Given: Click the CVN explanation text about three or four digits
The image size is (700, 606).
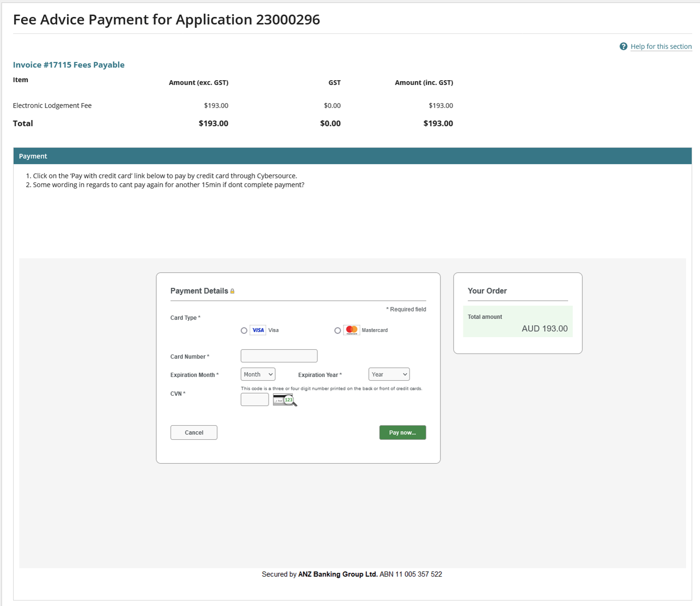Looking at the screenshot, I should 331,389.
